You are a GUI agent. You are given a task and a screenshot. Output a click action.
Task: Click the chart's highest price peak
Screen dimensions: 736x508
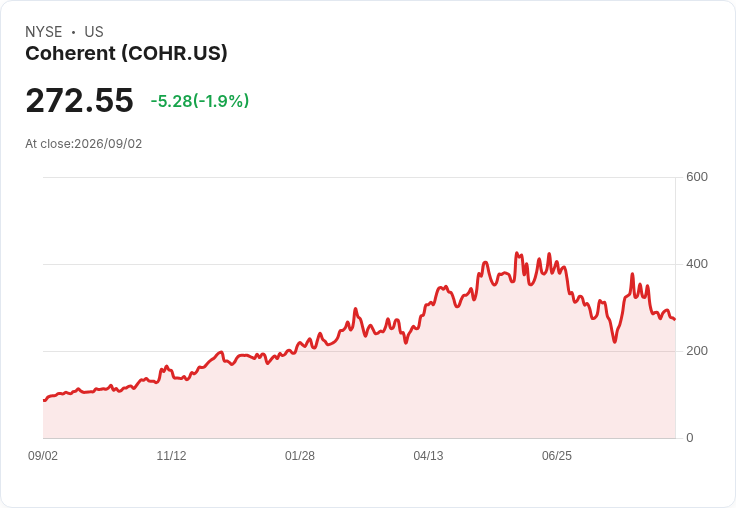pyautogui.click(x=517, y=253)
